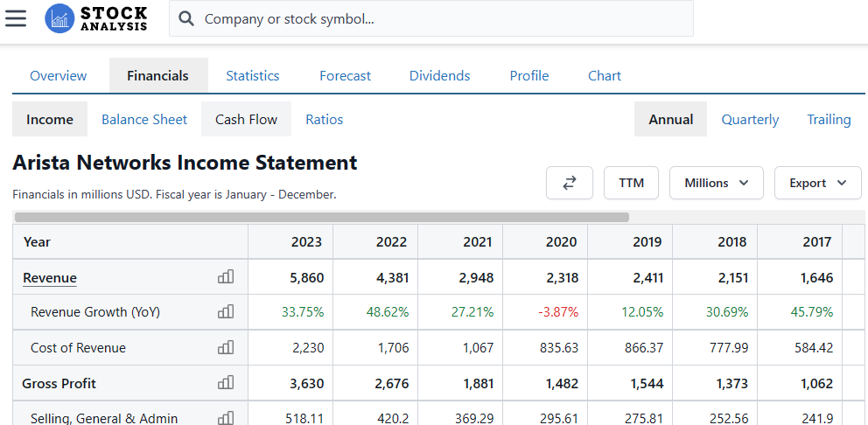Viewport: 868px width, 425px height.
Task: Expand the Millions units dropdown
Action: click(x=716, y=183)
